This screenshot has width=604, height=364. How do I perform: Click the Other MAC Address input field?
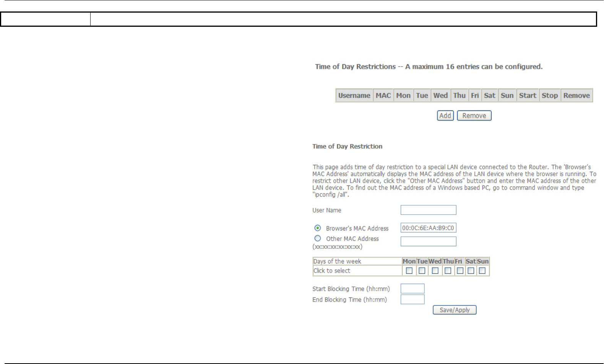tap(428, 241)
